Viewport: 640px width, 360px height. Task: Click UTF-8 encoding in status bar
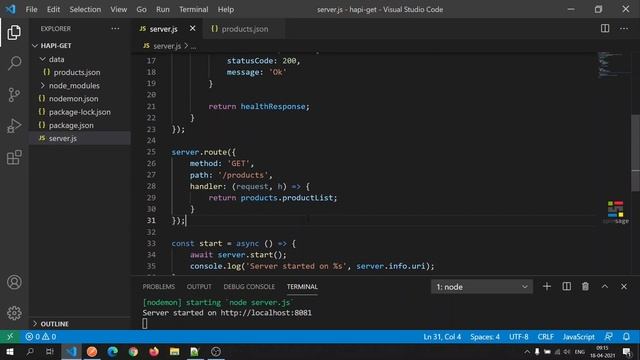pos(518,337)
